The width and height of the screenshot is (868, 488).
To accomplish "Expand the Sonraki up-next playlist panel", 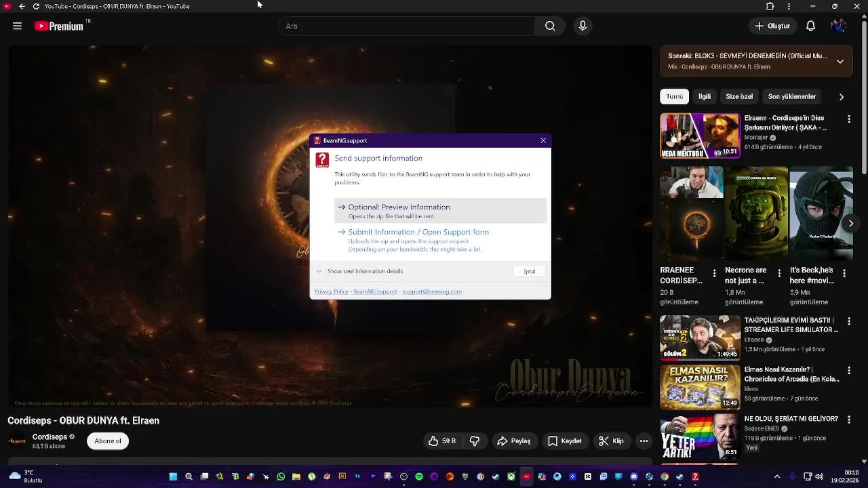I will (840, 61).
